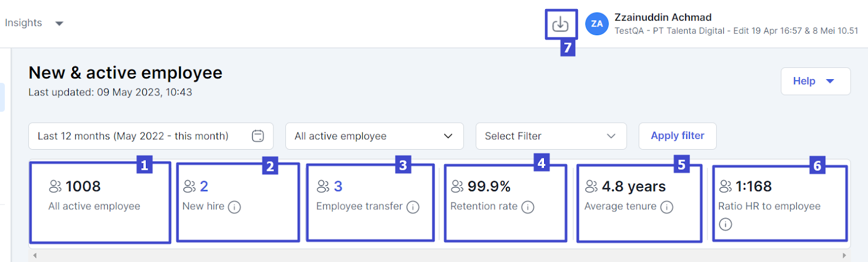Click the download export icon
Image resolution: width=868 pixels, height=262 pixels.
click(x=560, y=24)
